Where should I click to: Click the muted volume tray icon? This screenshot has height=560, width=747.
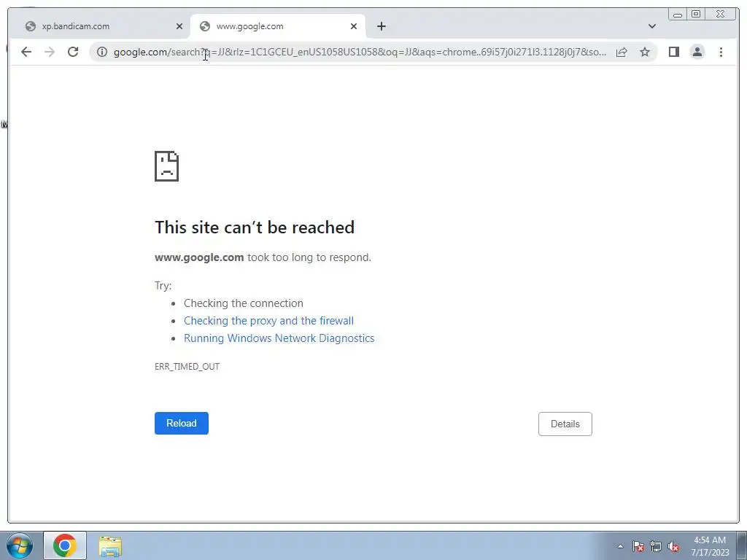coord(673,546)
